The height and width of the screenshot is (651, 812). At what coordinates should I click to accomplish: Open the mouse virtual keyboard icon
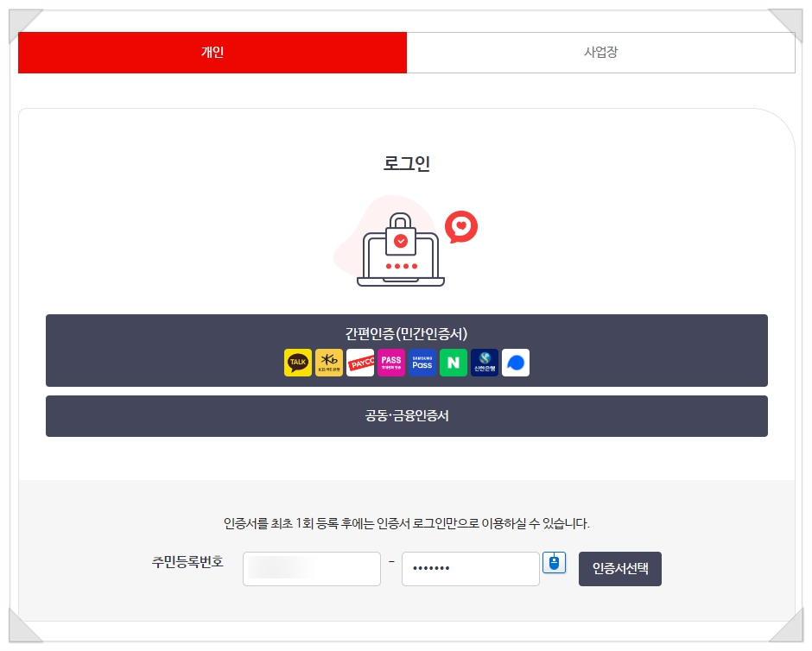pyautogui.click(x=554, y=563)
